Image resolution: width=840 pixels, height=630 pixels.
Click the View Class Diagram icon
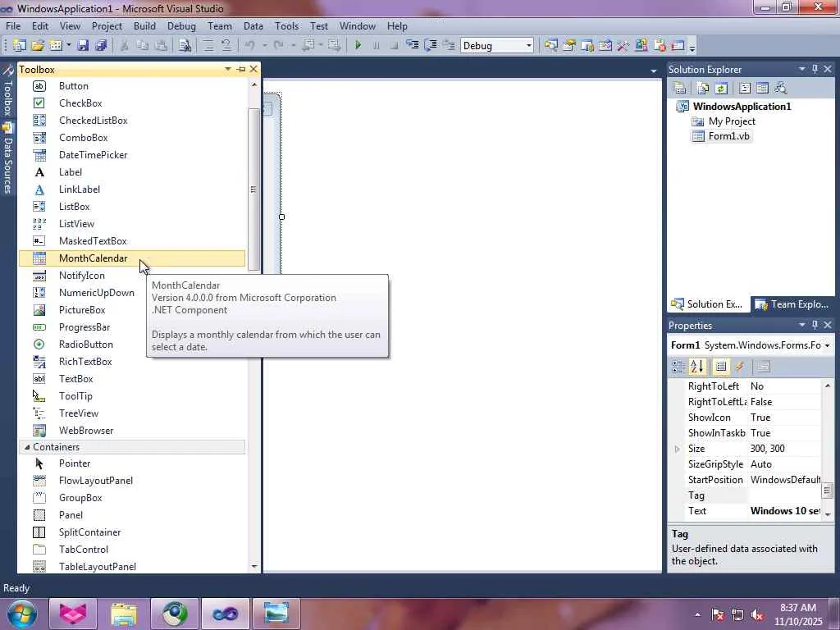pos(781,89)
